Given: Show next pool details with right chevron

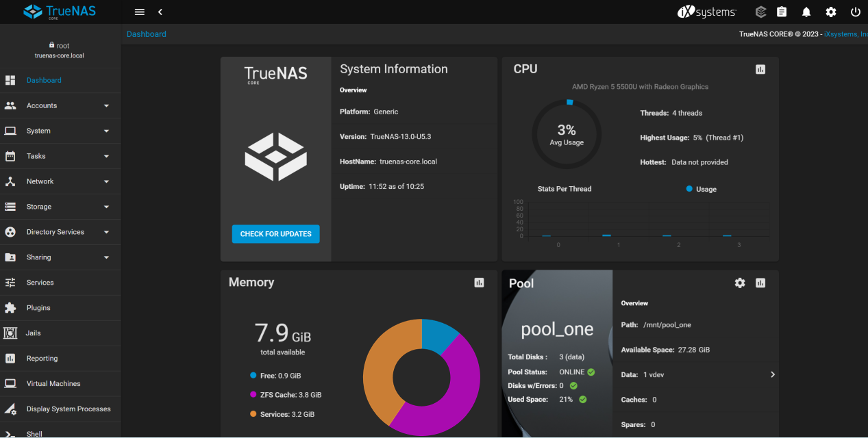Looking at the screenshot, I should click(x=773, y=374).
